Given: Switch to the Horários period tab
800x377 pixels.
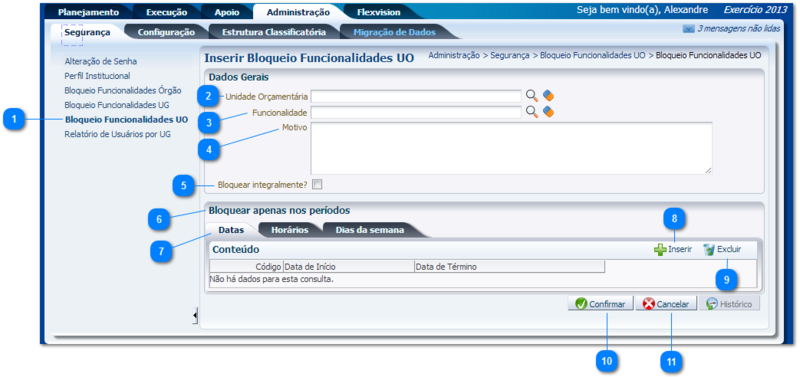Looking at the screenshot, I should coord(289,230).
